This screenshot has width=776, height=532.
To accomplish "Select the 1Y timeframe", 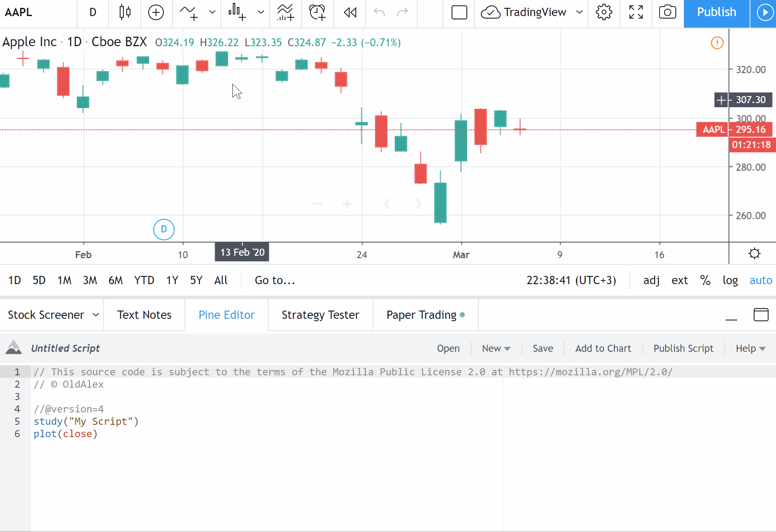I will tap(172, 280).
